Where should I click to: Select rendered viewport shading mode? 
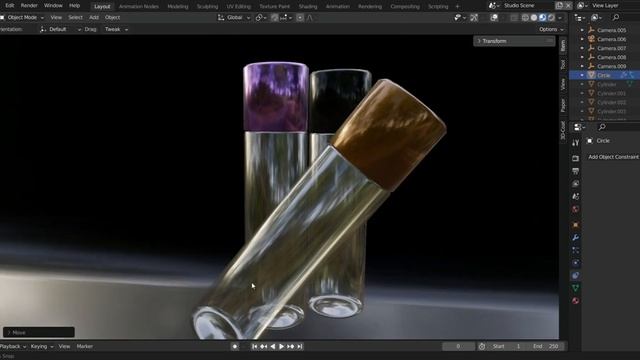point(551,18)
